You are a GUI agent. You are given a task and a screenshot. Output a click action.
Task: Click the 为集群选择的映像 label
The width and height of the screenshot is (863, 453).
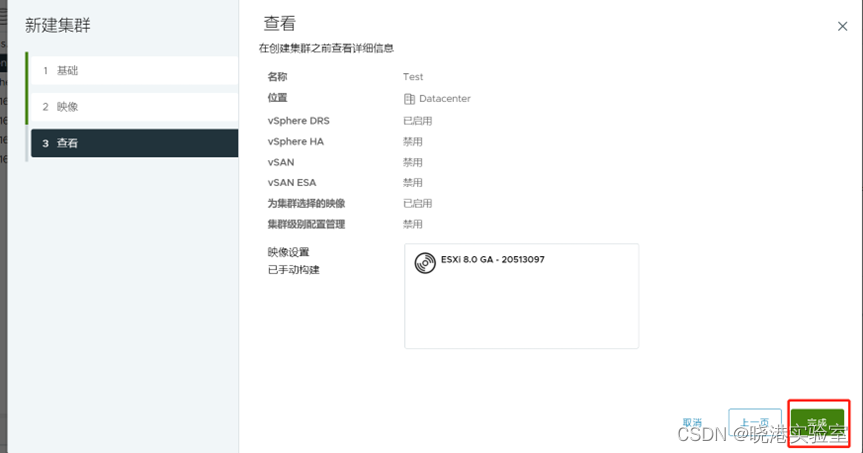click(306, 204)
